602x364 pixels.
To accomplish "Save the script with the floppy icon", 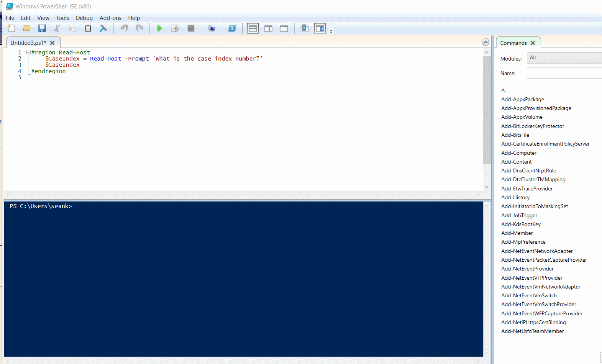I will point(42,28).
